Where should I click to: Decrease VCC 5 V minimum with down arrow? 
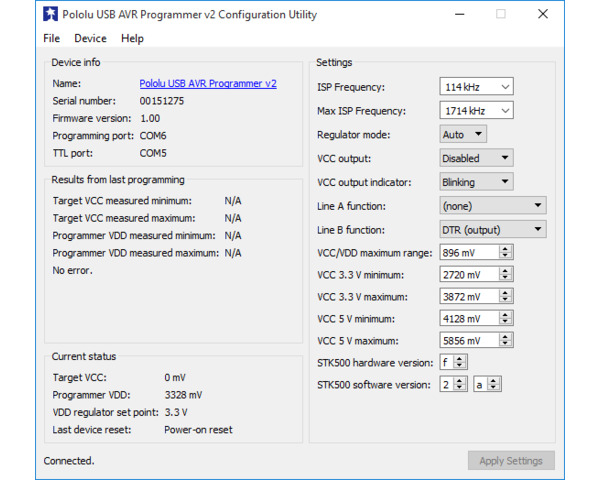(505, 322)
